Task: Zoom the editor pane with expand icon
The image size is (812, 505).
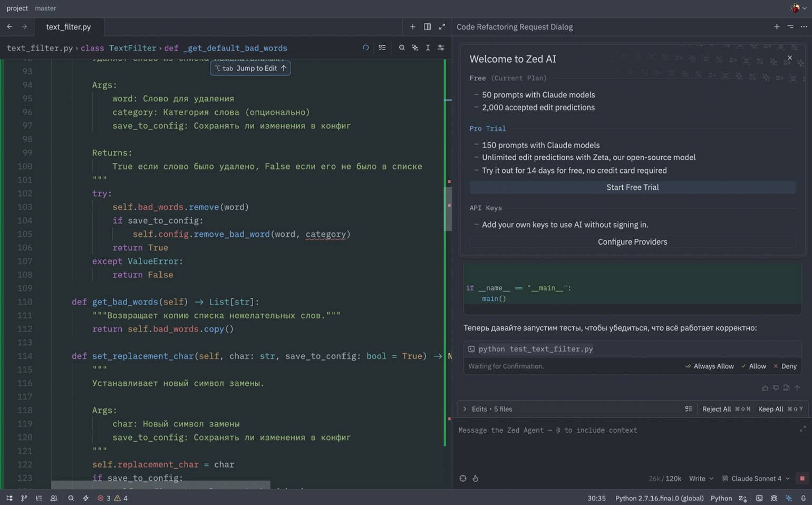Action: [442, 26]
